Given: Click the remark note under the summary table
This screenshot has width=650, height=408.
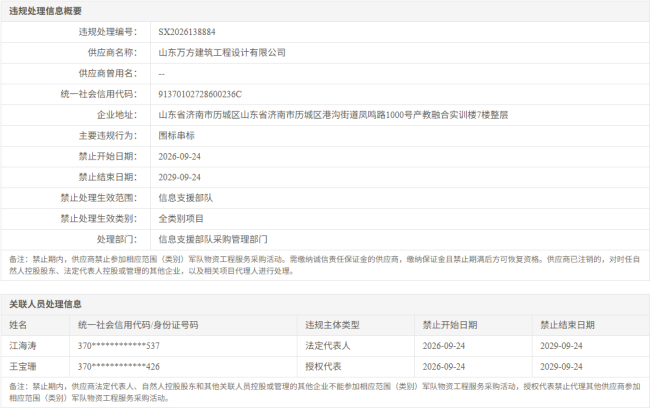Looking at the screenshot, I should pos(325,265).
